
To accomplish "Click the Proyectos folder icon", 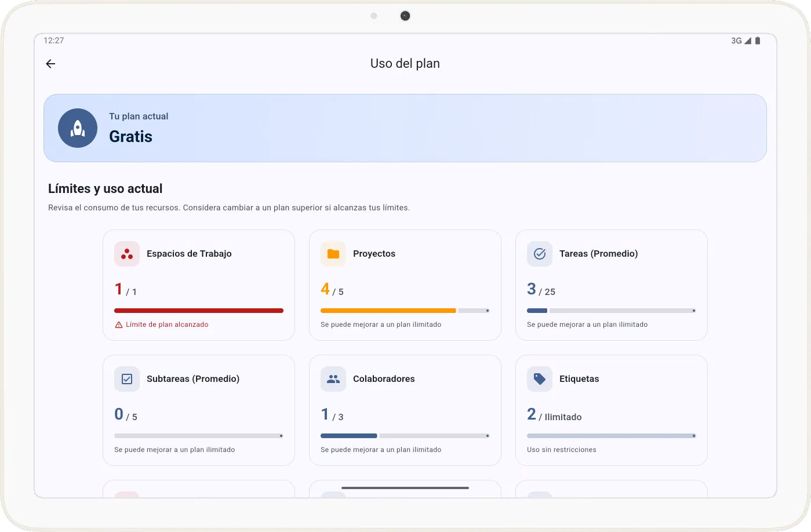I will click(333, 254).
